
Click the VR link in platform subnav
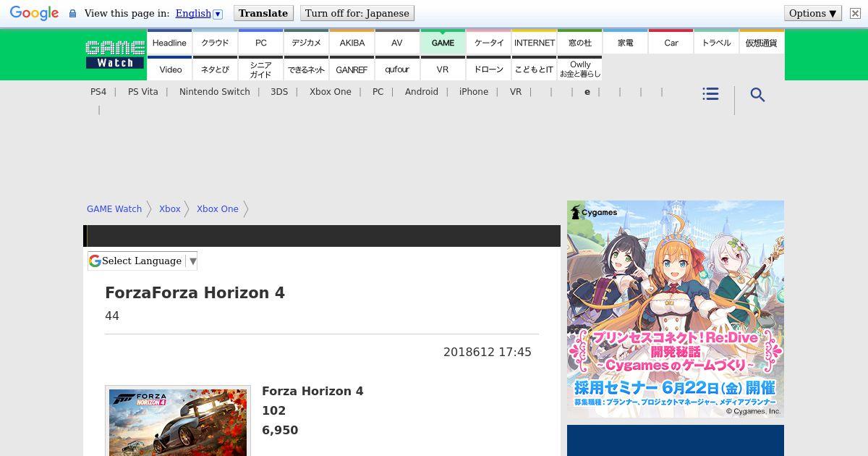click(516, 92)
